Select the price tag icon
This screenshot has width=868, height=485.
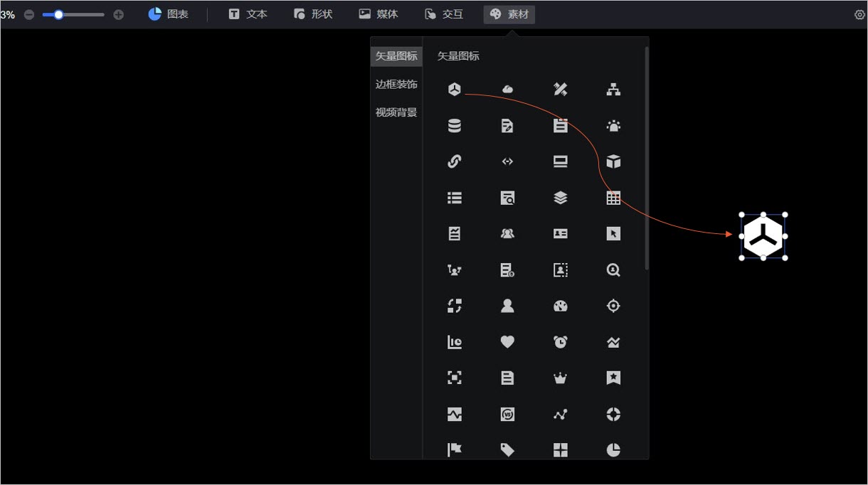[507, 450]
